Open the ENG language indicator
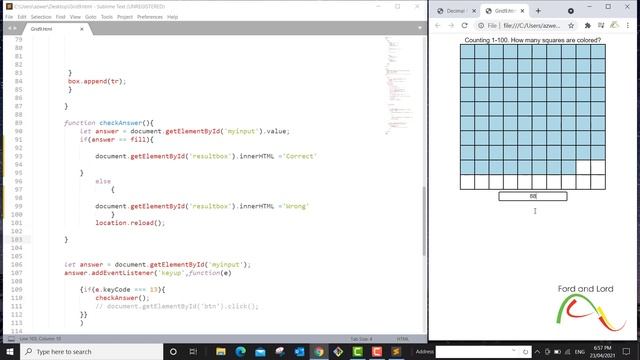This screenshot has height=360, width=640. pyautogui.click(x=580, y=351)
